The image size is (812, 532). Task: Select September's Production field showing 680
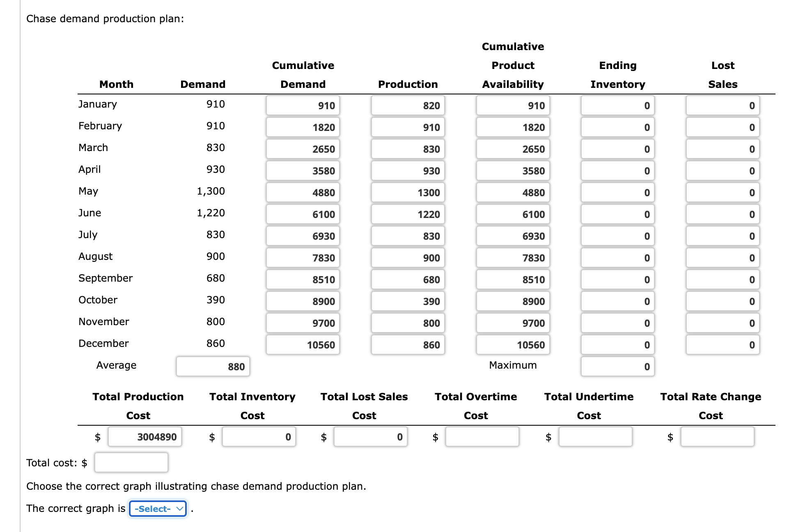tap(408, 280)
